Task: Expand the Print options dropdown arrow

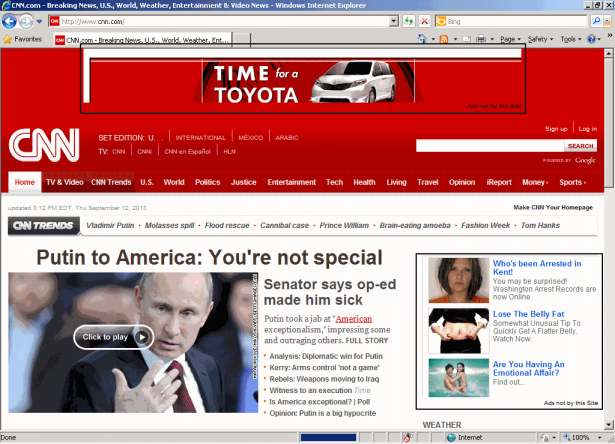Action: coord(492,39)
